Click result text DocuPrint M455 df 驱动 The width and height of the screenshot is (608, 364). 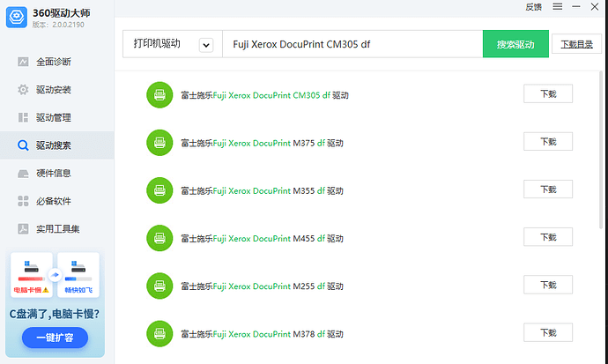[262, 238]
